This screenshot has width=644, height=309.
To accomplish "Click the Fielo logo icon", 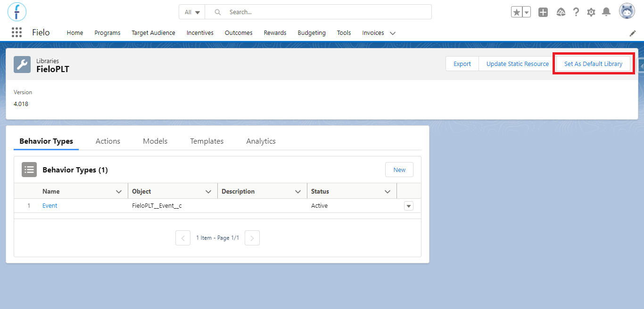I will pos(17,12).
